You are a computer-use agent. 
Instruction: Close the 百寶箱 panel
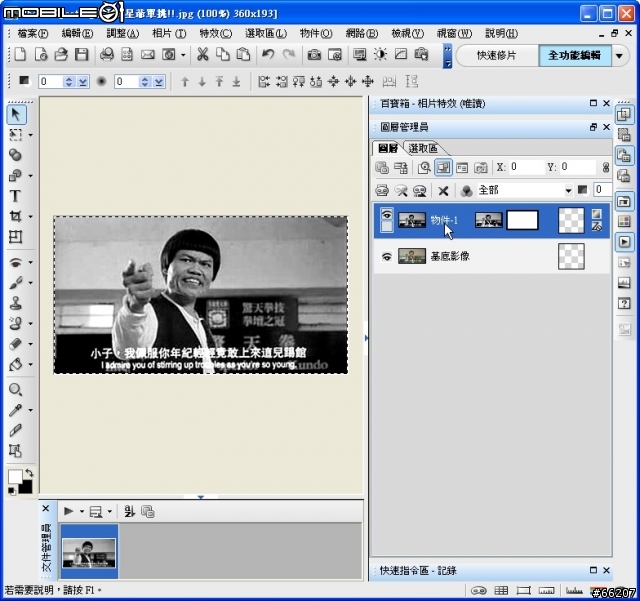point(606,103)
